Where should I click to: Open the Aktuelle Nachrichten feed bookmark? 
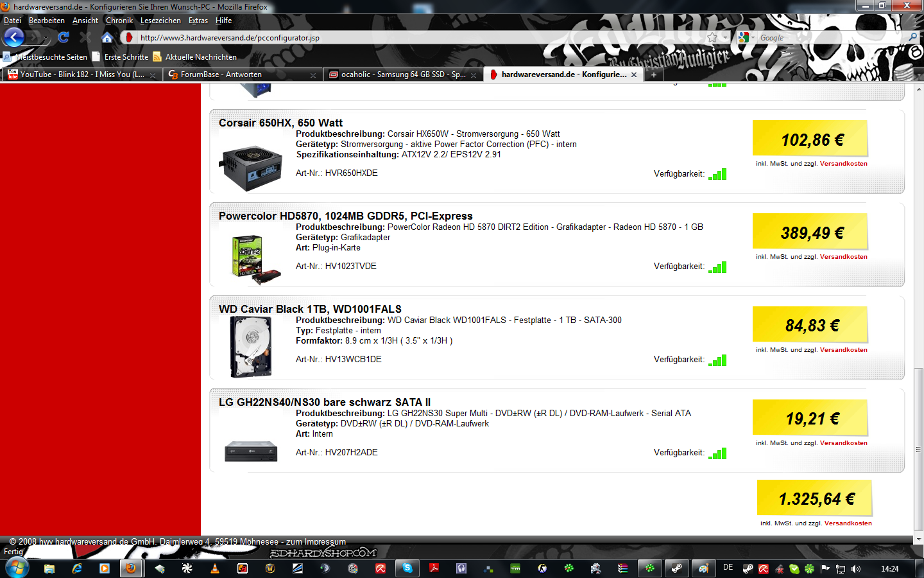194,57
